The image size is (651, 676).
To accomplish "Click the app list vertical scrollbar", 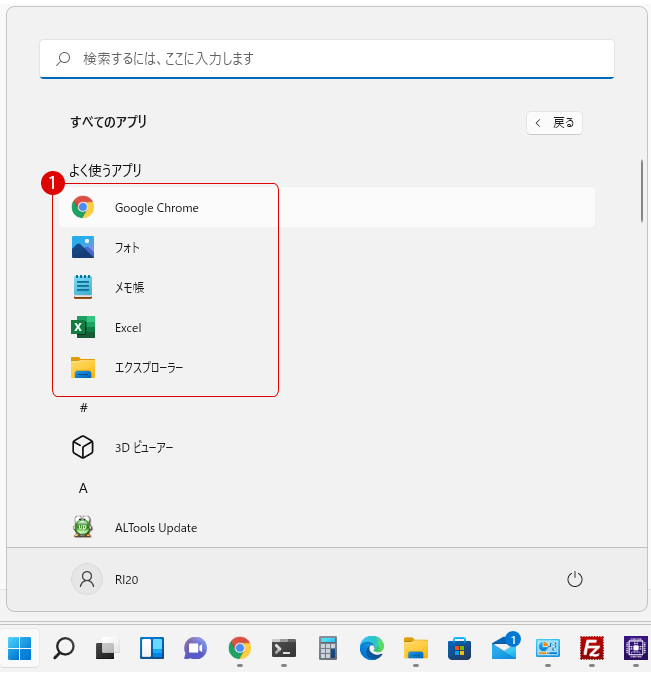I will pos(642,191).
